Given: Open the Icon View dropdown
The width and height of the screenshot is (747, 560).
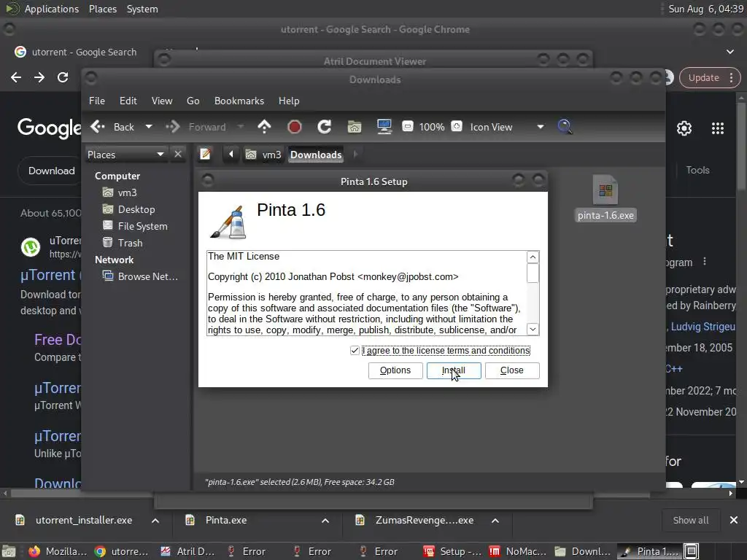Looking at the screenshot, I should [x=506, y=127].
